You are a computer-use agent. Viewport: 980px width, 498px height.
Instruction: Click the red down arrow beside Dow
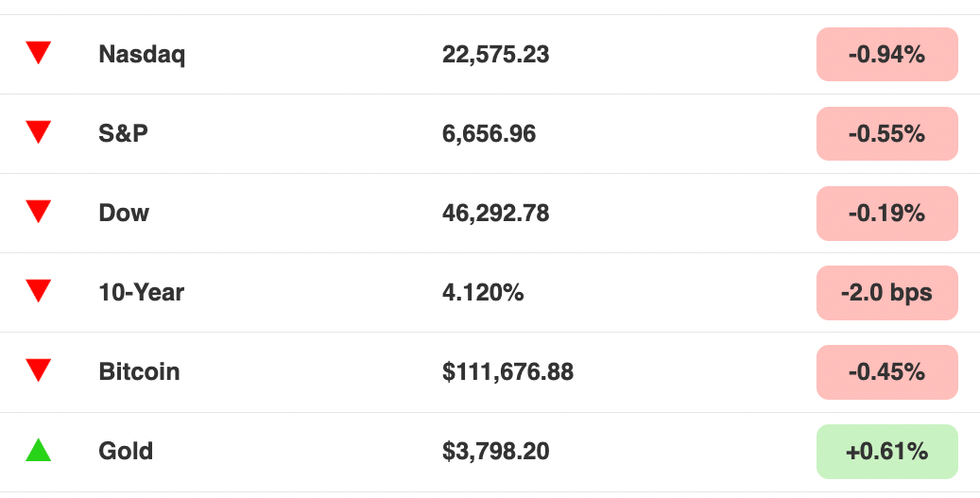38,211
